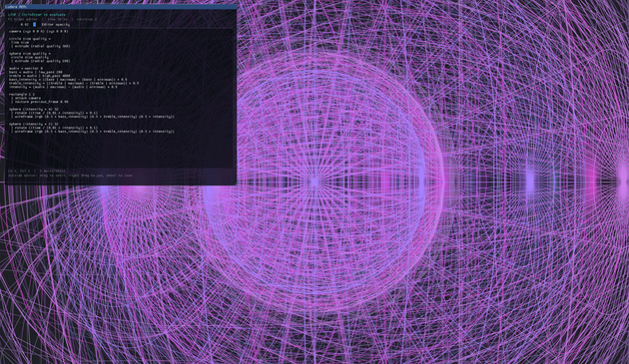This screenshot has height=364, width=629.
Task: Click the 'attach camera' code line
Action: (x=26, y=98)
